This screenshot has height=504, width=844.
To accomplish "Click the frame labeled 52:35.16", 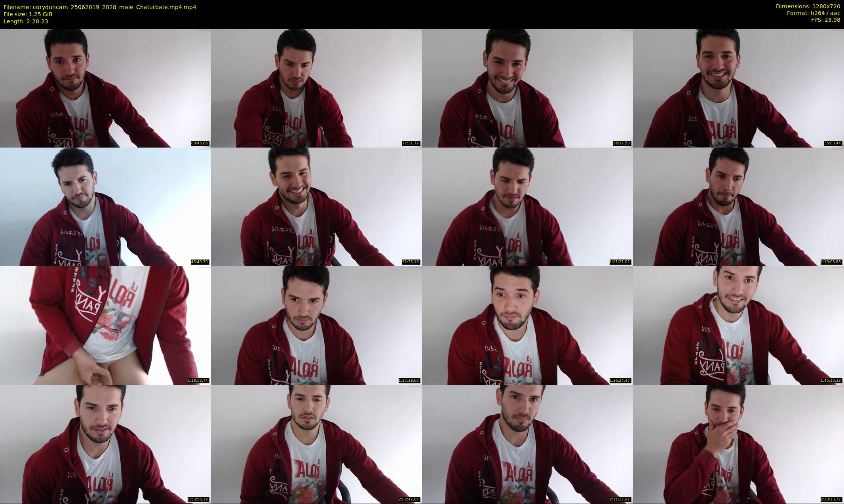I will coord(316,207).
